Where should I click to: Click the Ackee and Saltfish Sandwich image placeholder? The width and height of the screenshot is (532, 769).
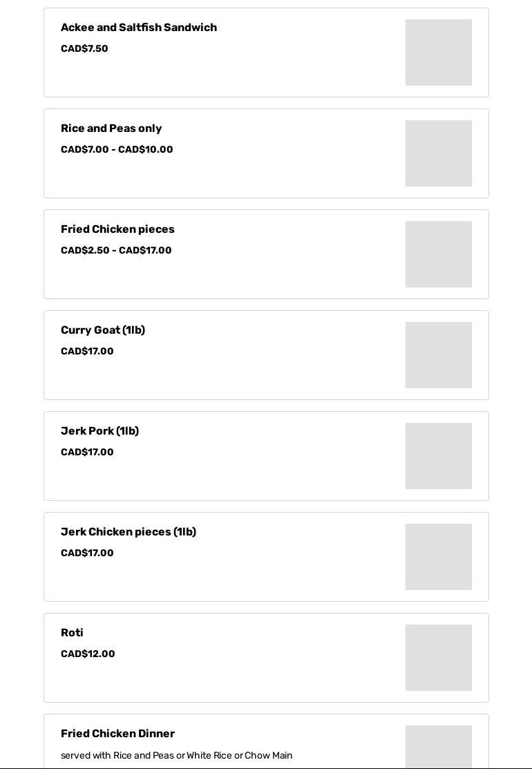(438, 53)
